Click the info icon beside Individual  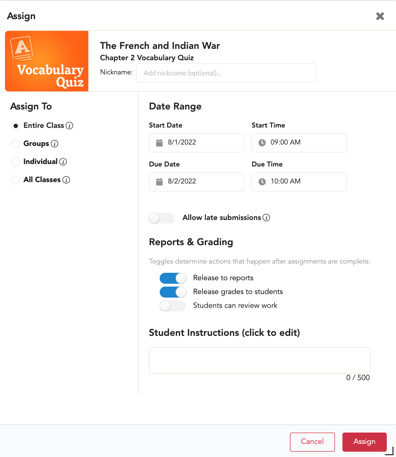click(63, 162)
